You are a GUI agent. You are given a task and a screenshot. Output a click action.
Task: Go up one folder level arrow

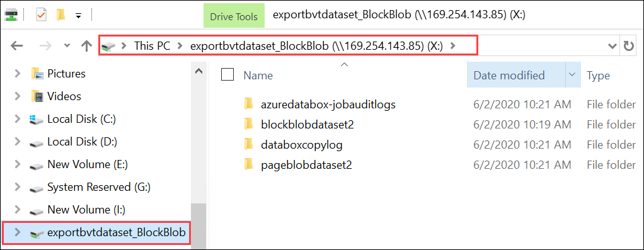tap(86, 46)
